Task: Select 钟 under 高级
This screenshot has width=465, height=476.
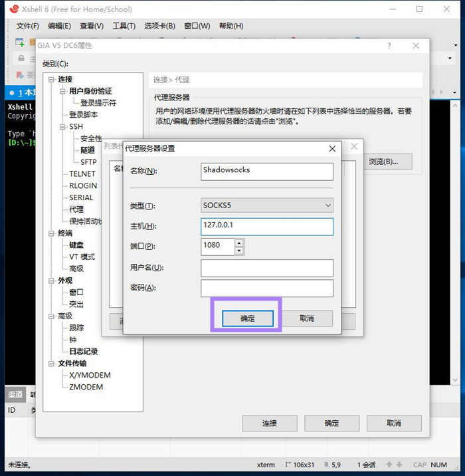Action: tap(73, 340)
